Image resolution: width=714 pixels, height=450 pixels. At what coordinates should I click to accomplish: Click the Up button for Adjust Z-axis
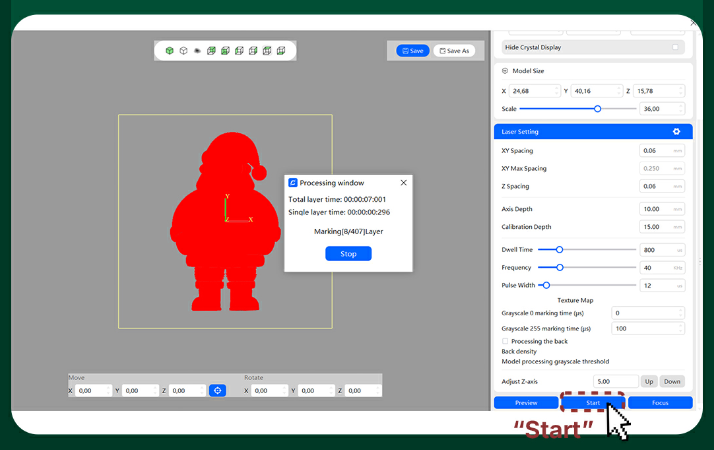point(648,381)
